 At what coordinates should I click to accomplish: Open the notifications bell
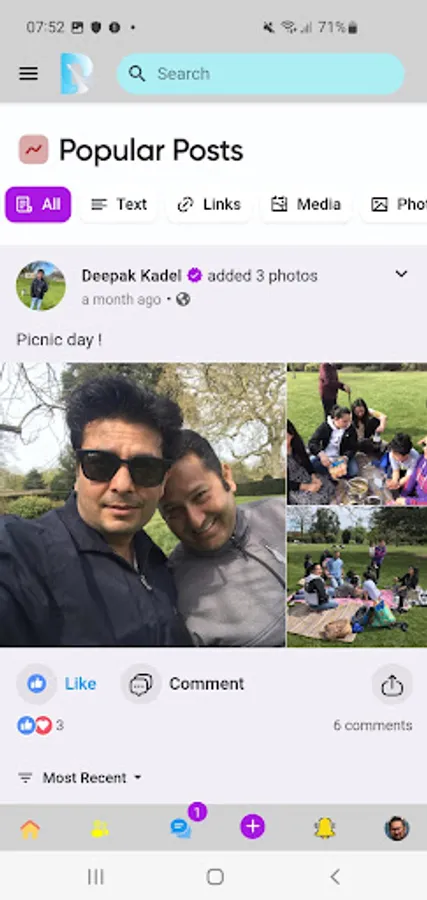tap(324, 828)
